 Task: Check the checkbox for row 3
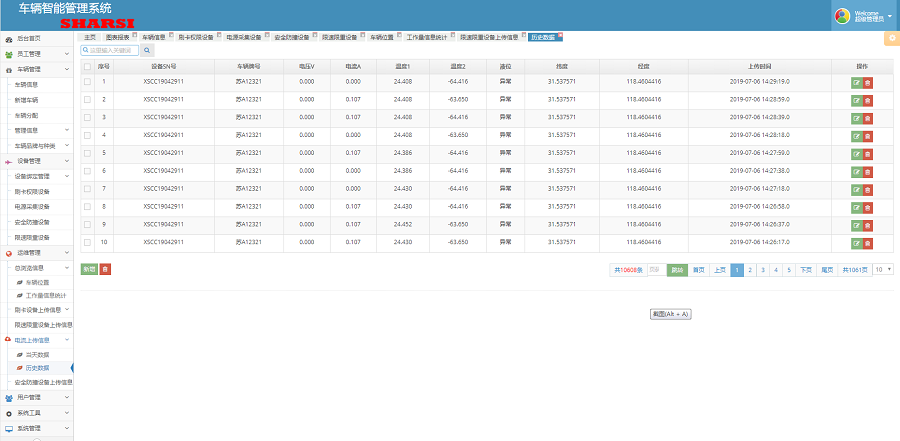tap(87, 117)
